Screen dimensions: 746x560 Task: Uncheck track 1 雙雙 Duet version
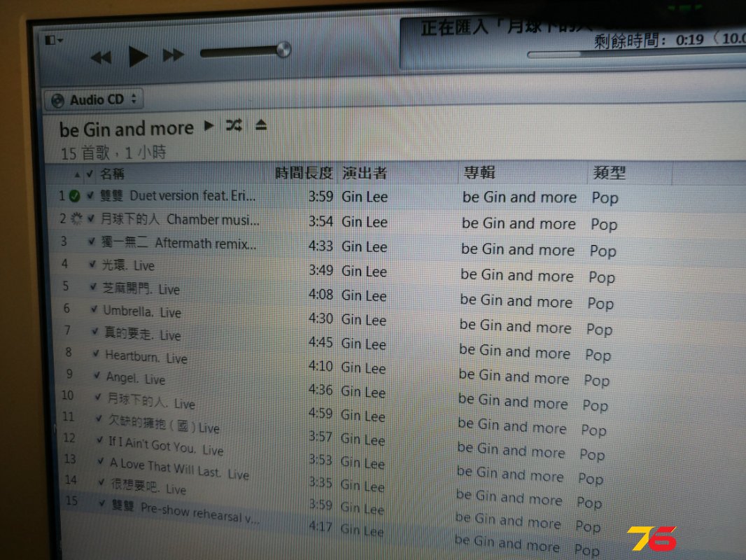click(90, 195)
